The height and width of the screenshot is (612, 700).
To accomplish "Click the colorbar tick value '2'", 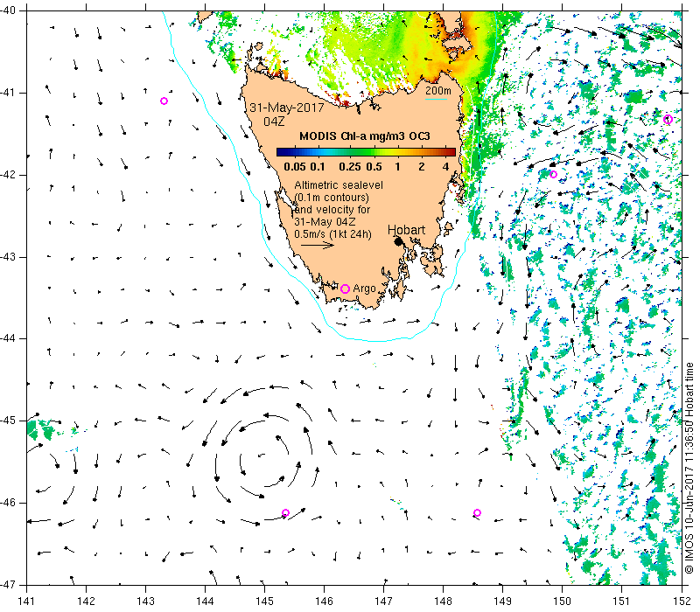I will (422, 167).
